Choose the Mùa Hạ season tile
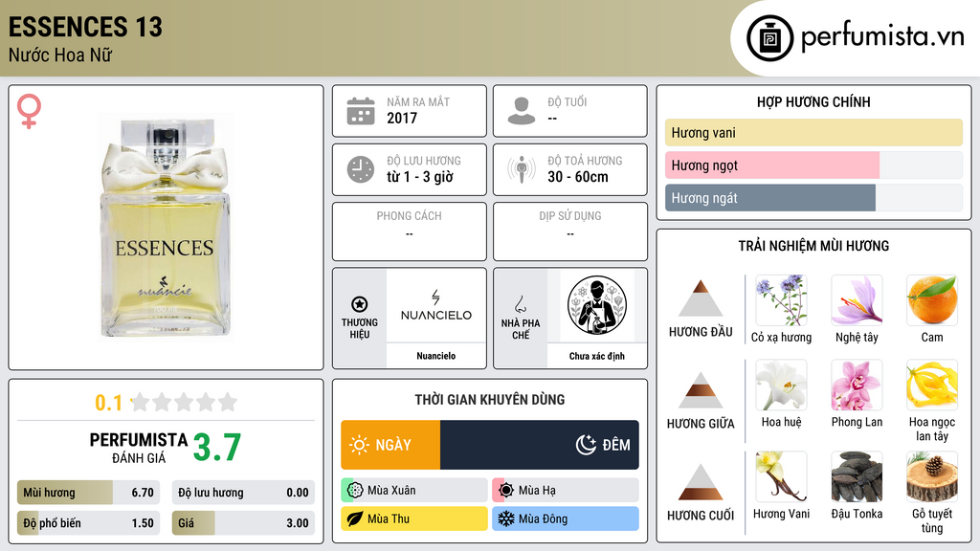Image resolution: width=980 pixels, height=551 pixels. (x=566, y=491)
